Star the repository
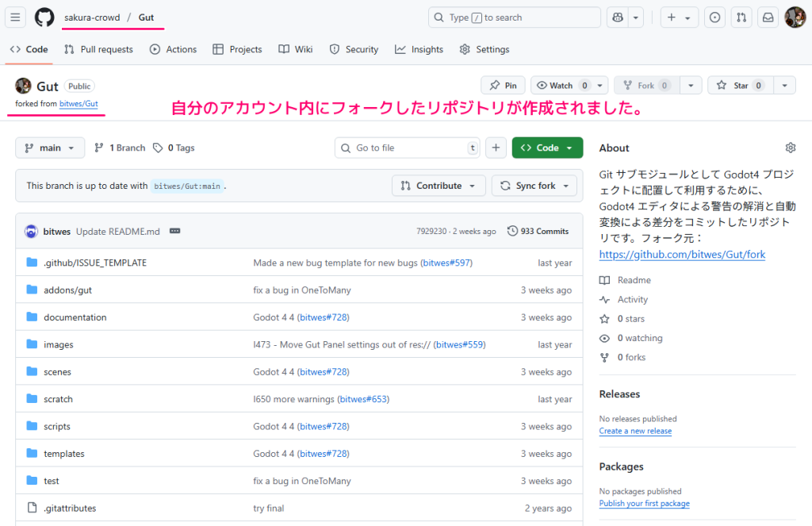812x526 pixels. pos(741,86)
